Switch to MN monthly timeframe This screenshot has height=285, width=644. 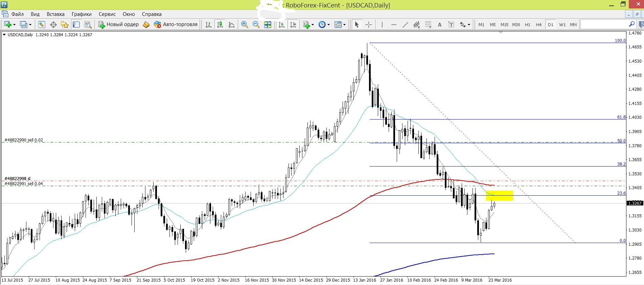pyautogui.click(x=573, y=24)
